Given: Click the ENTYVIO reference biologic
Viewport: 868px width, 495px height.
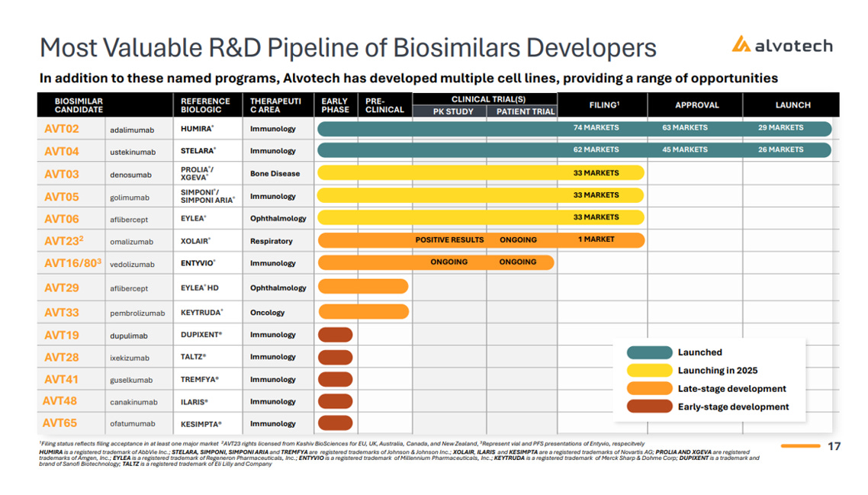Looking at the screenshot, I should (x=198, y=263).
